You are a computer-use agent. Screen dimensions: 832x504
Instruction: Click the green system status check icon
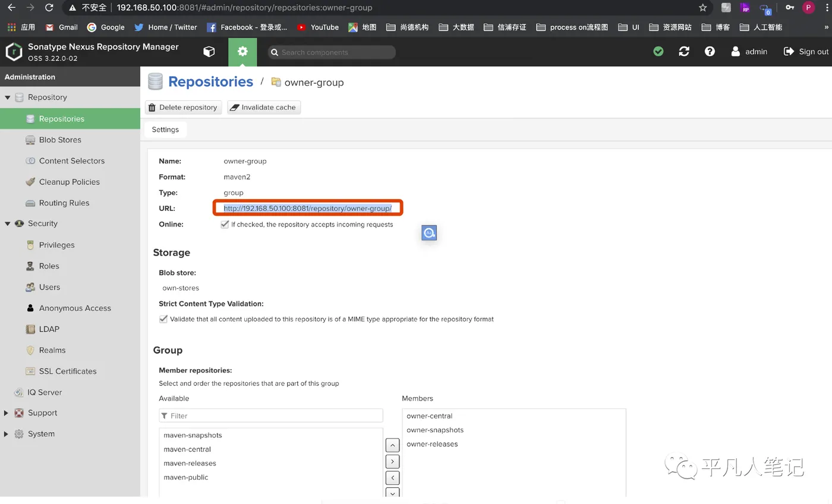(658, 52)
